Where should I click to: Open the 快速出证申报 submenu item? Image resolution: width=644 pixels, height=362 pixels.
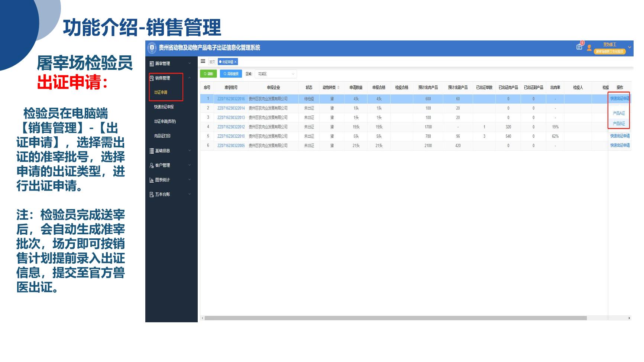164,107
